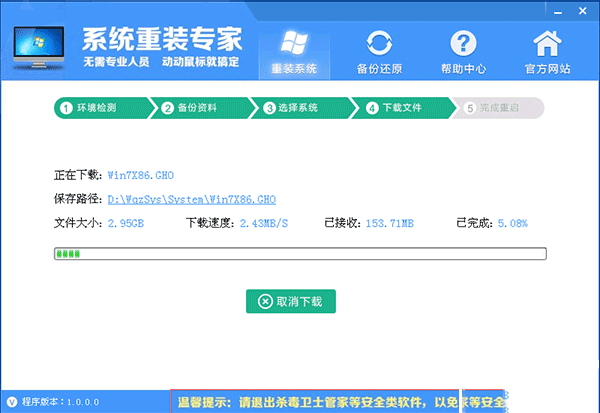600x413 pixels.
Task: Click 程序版本 1.0.0.0 text
Action: click(x=60, y=402)
